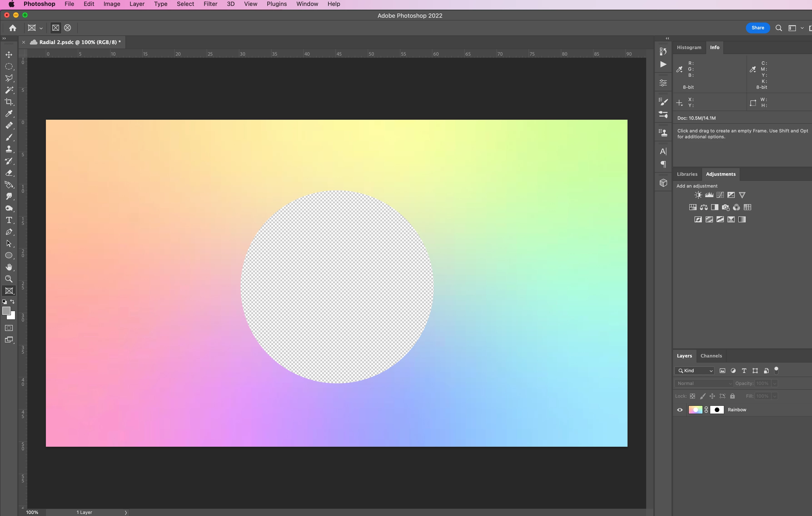Open the foreground color swatch
The height and width of the screenshot is (516, 812).
point(6,311)
